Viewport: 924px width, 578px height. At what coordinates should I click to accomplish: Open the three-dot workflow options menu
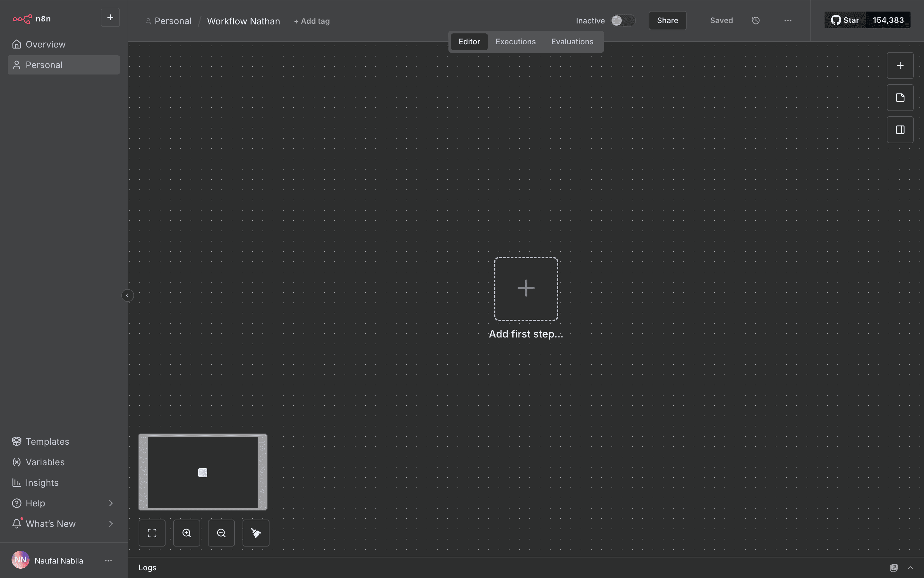(x=788, y=21)
